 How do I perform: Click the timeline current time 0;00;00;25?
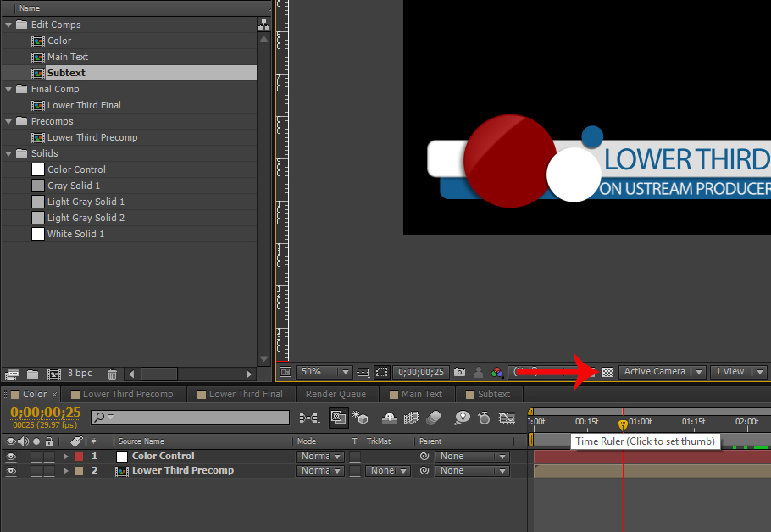coord(46,412)
